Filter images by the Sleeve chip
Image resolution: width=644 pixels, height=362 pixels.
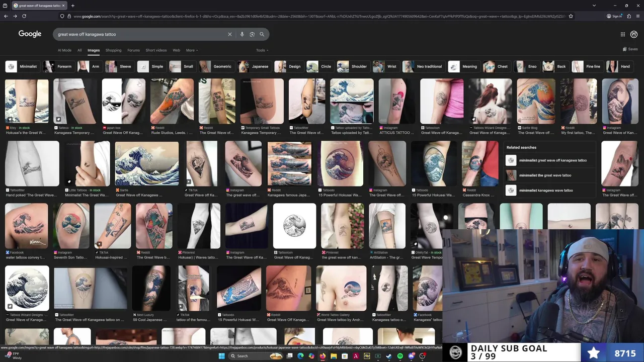click(x=120, y=66)
